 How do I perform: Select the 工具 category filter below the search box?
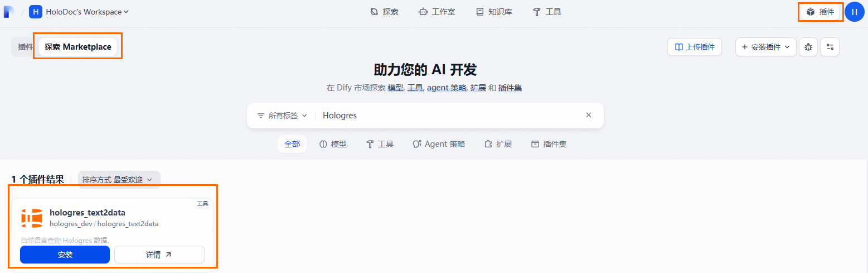(380, 144)
